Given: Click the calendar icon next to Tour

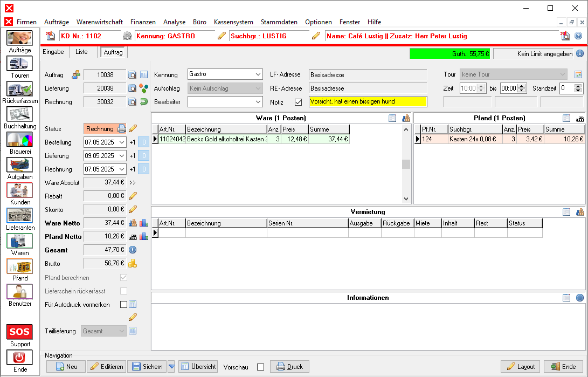Looking at the screenshot, I should pyautogui.click(x=578, y=74).
